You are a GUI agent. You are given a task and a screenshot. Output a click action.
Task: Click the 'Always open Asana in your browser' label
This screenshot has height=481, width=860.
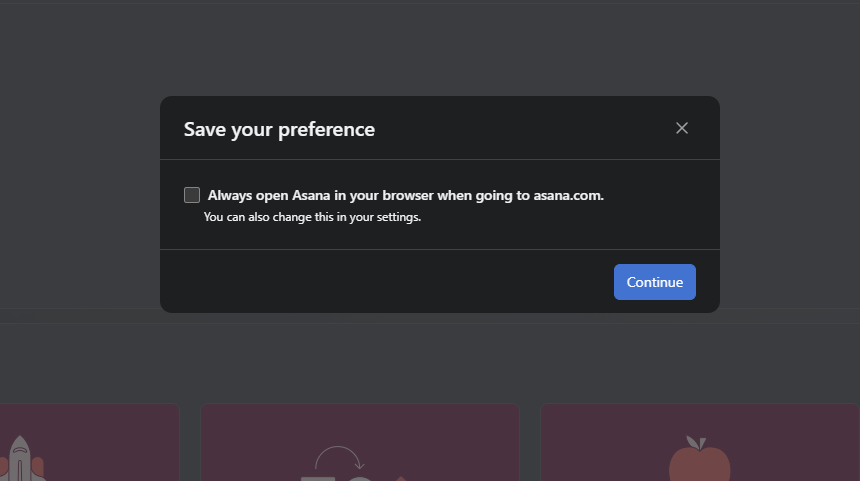click(405, 195)
